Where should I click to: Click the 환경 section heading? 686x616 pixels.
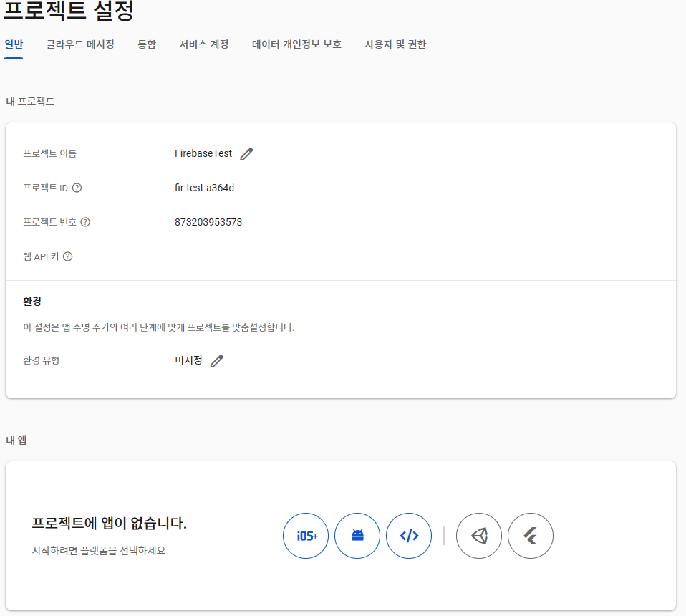tap(32, 302)
